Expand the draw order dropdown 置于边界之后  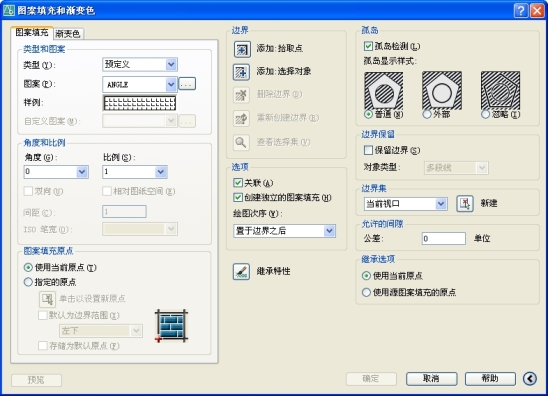pos(284,231)
